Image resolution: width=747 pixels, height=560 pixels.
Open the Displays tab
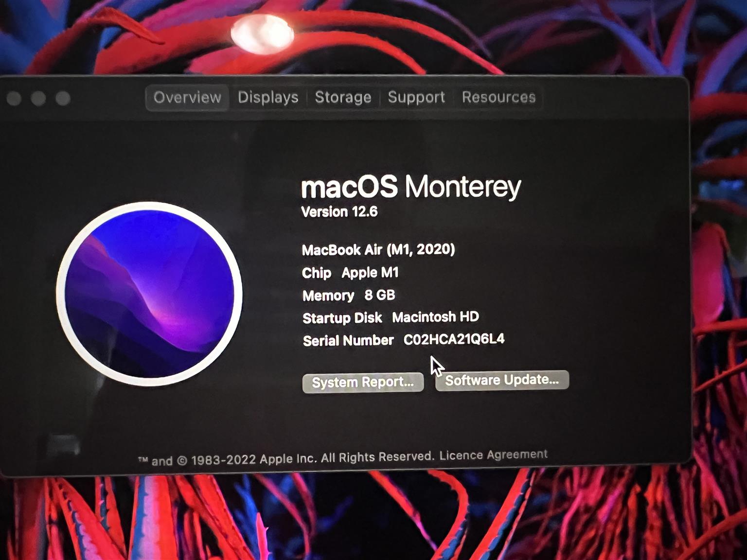268,98
